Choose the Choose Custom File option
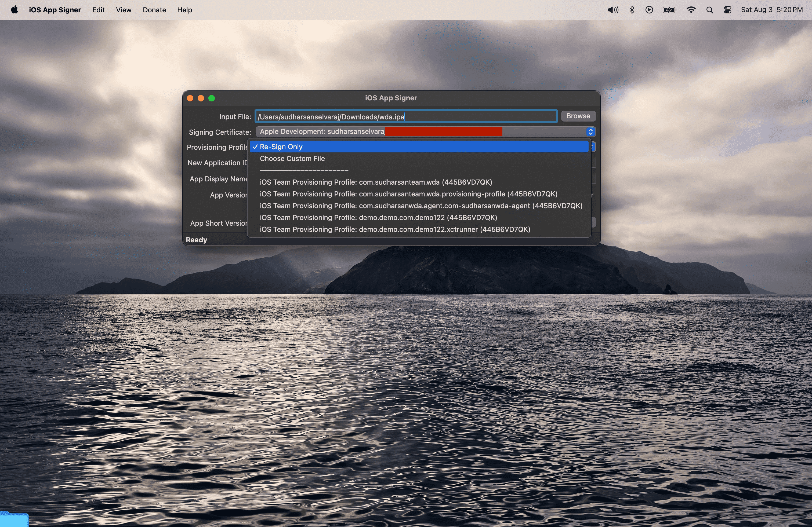 292,159
